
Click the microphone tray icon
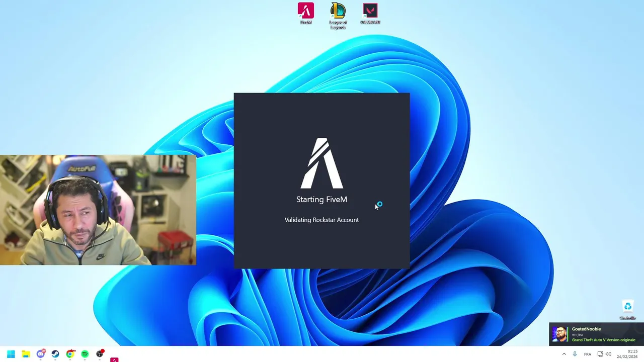click(575, 354)
